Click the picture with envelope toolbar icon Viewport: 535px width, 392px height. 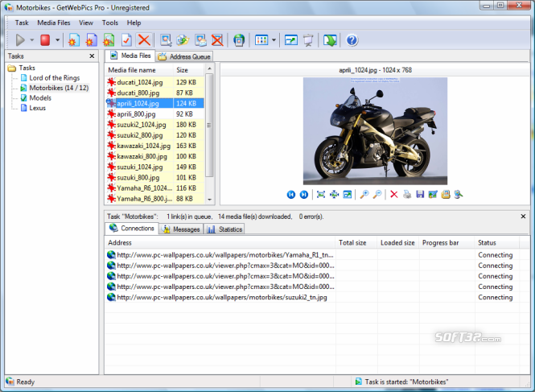(200, 40)
